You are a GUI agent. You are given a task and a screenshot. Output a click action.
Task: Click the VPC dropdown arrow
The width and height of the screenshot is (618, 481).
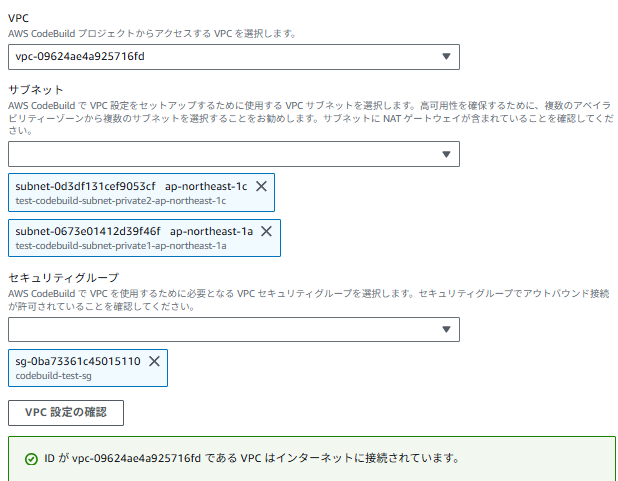[446, 57]
